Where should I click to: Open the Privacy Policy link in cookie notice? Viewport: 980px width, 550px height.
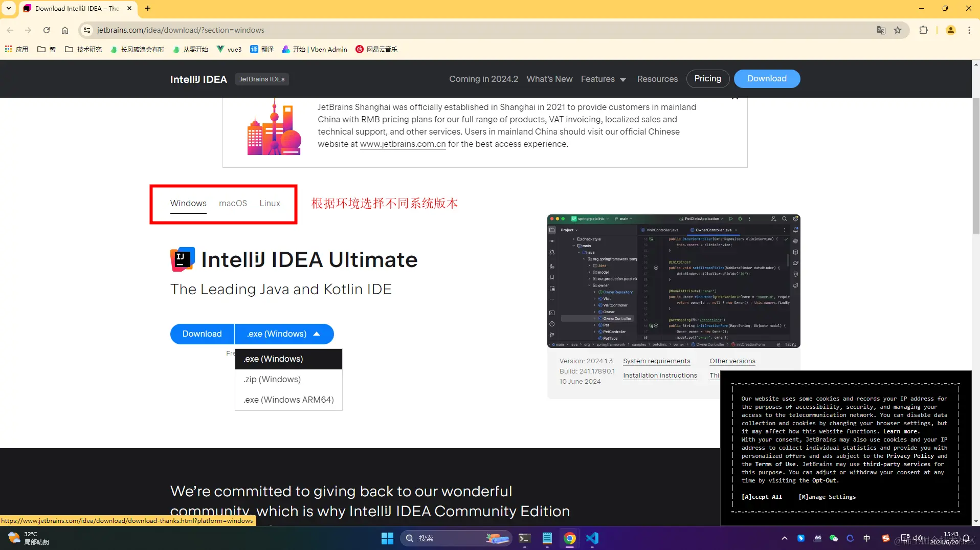(910, 456)
